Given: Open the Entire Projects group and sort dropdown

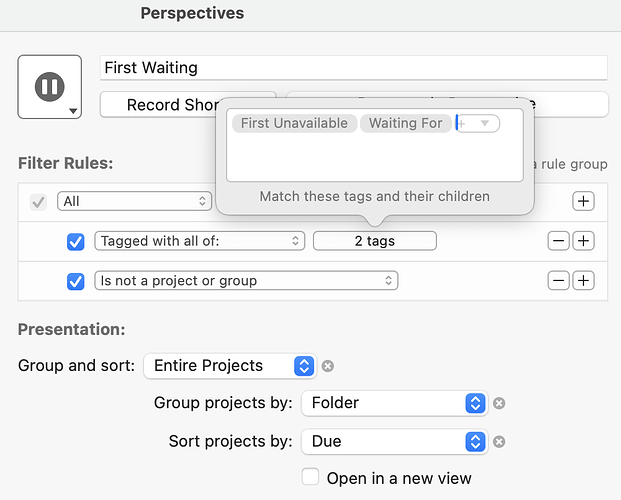Looking at the screenshot, I should pos(230,366).
